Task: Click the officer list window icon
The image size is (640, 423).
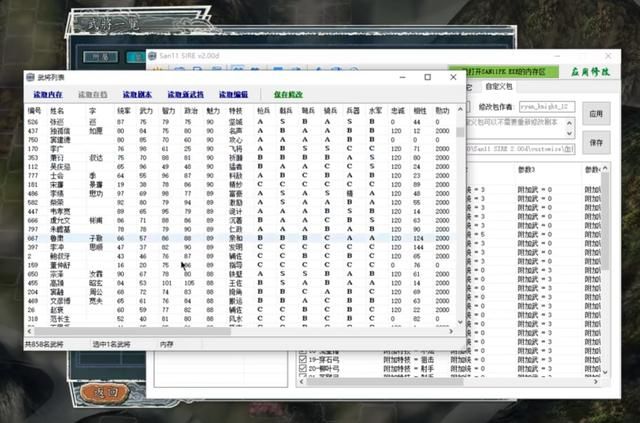Action: point(31,77)
